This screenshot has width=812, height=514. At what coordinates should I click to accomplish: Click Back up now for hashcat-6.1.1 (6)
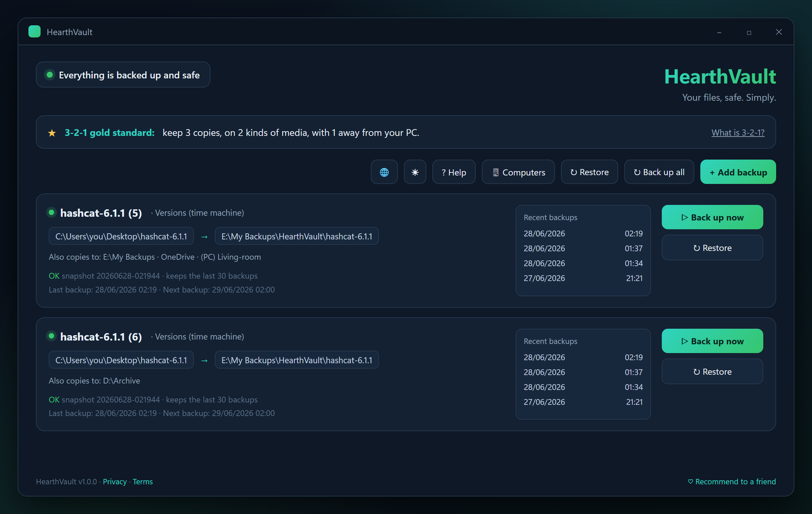[x=712, y=341]
